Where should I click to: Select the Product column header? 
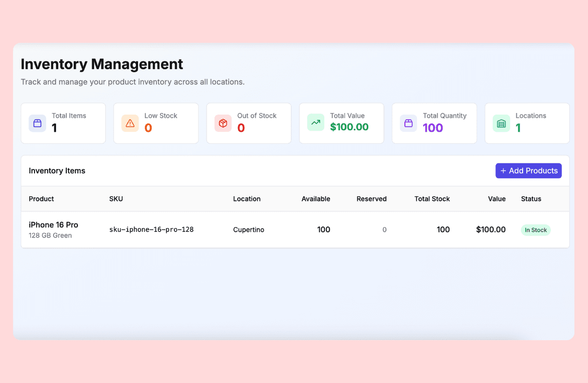41,199
